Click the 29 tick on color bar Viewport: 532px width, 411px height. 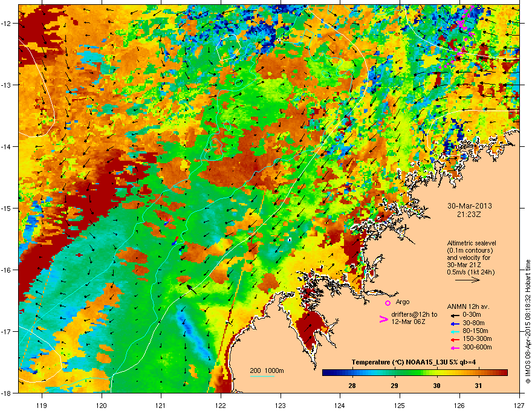[394, 386]
